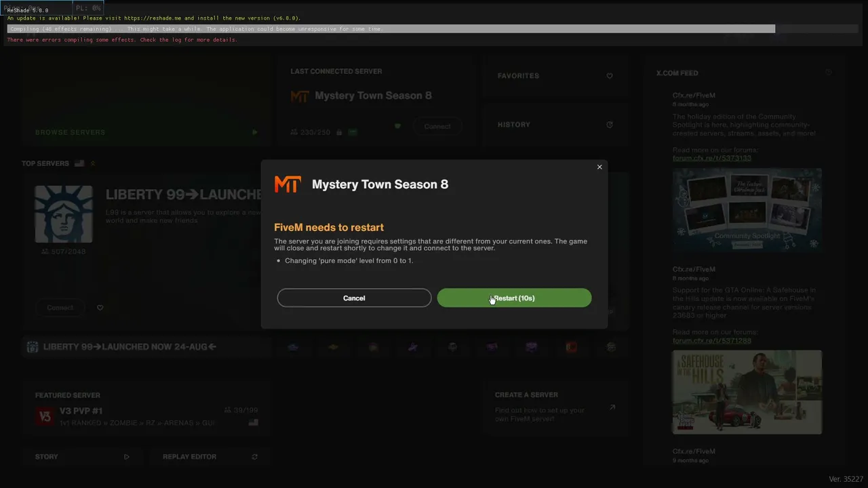
Task: Open the Liberty 99 statue thumbnail
Action: click(x=64, y=214)
